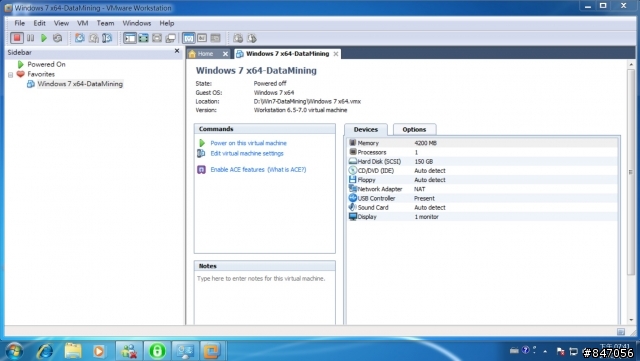The width and height of the screenshot is (640, 361).
Task: Enter Full Screen mode from toolbar
Action: click(x=157, y=38)
